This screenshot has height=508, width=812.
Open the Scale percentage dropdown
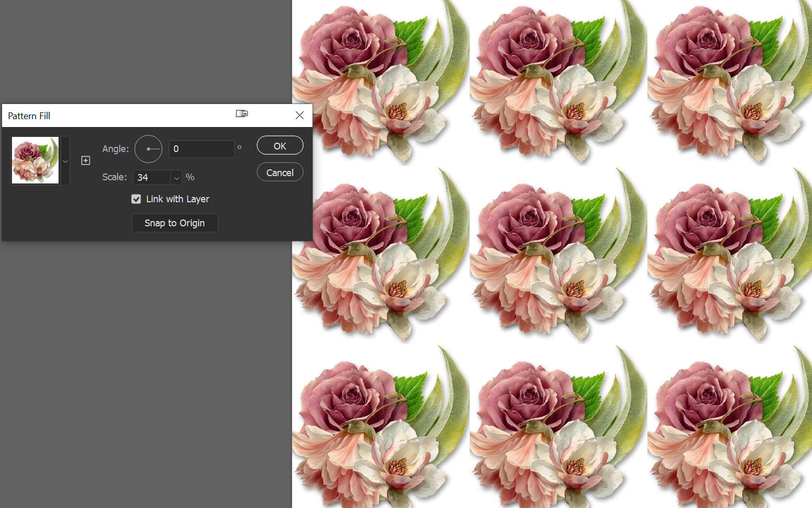tap(177, 178)
